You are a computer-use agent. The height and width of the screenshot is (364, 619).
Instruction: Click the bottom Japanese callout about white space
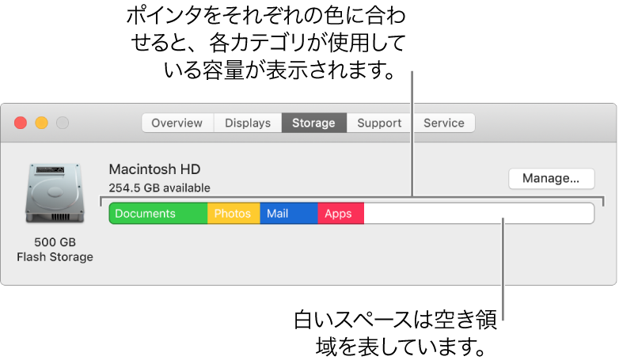click(395, 333)
